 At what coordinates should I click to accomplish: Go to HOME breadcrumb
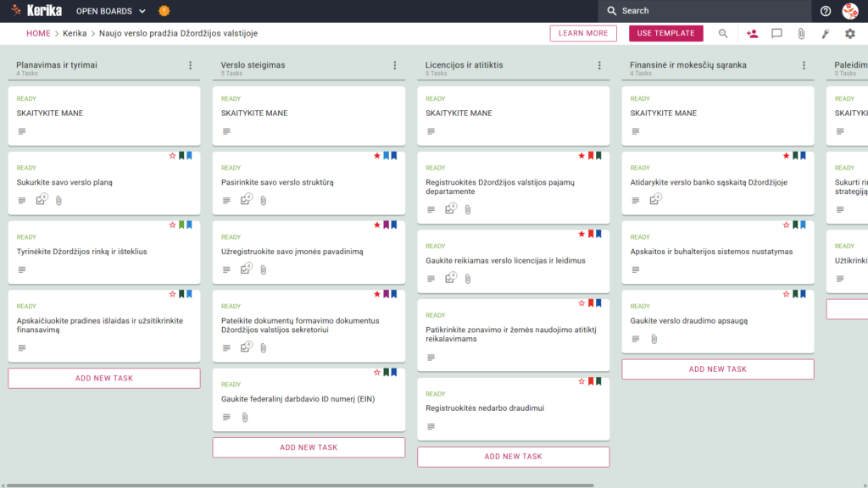click(x=38, y=33)
